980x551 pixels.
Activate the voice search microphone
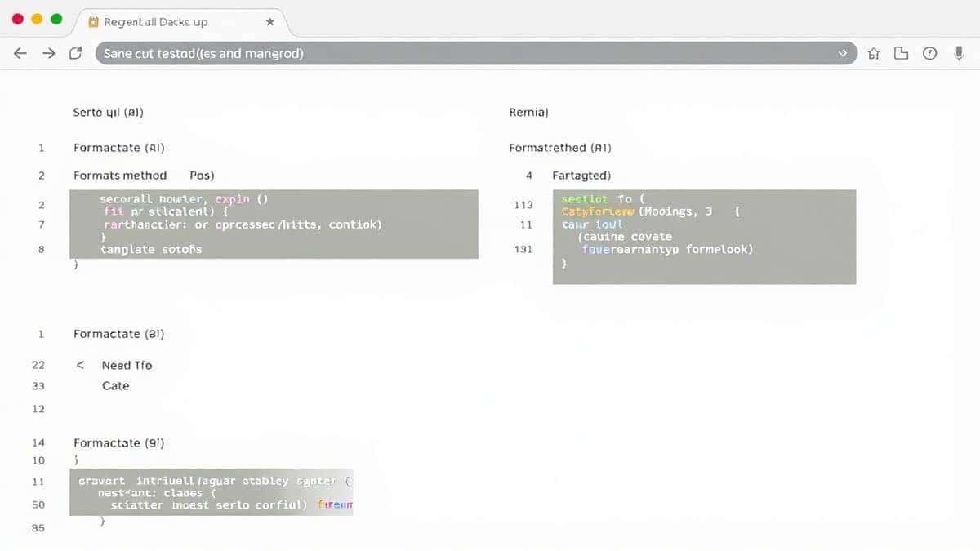coord(959,53)
